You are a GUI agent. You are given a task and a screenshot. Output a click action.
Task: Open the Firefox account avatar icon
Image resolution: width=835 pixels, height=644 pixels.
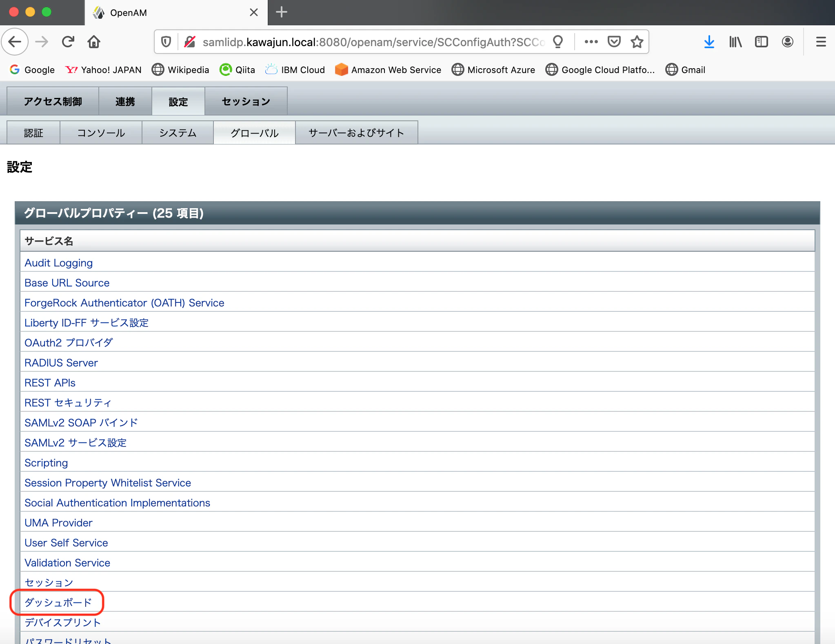(788, 42)
